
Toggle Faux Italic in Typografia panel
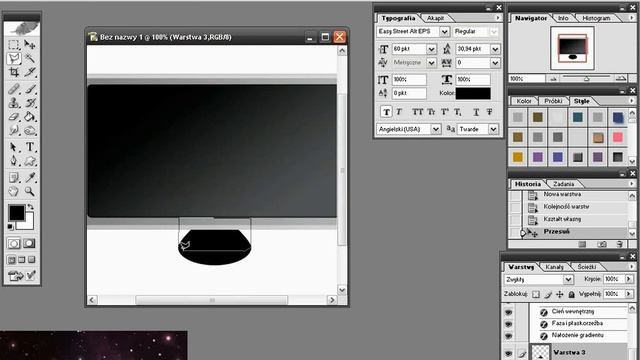pos(399,112)
